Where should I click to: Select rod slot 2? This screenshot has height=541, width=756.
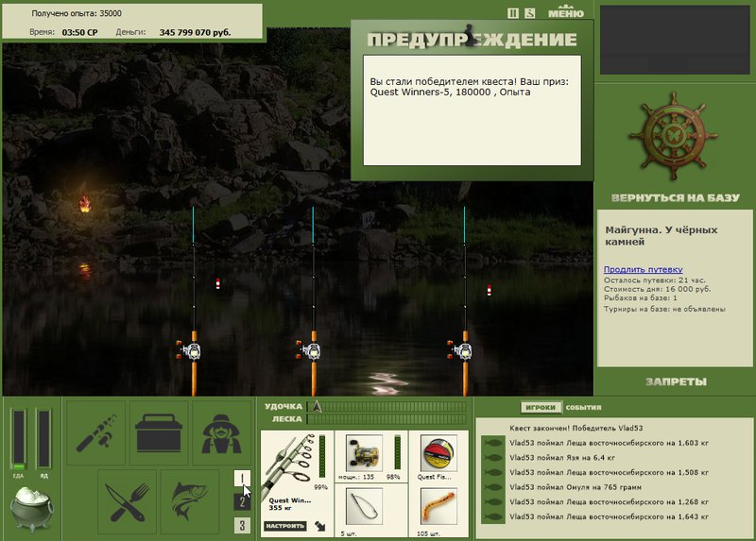tap(242, 502)
